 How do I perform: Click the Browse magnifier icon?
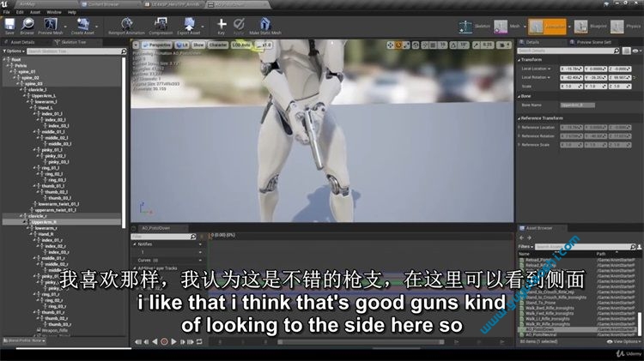click(27, 24)
